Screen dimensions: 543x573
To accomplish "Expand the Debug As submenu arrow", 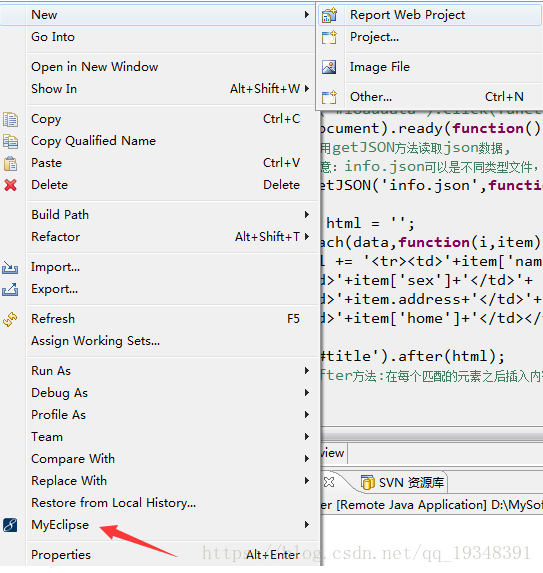I will coord(307,392).
